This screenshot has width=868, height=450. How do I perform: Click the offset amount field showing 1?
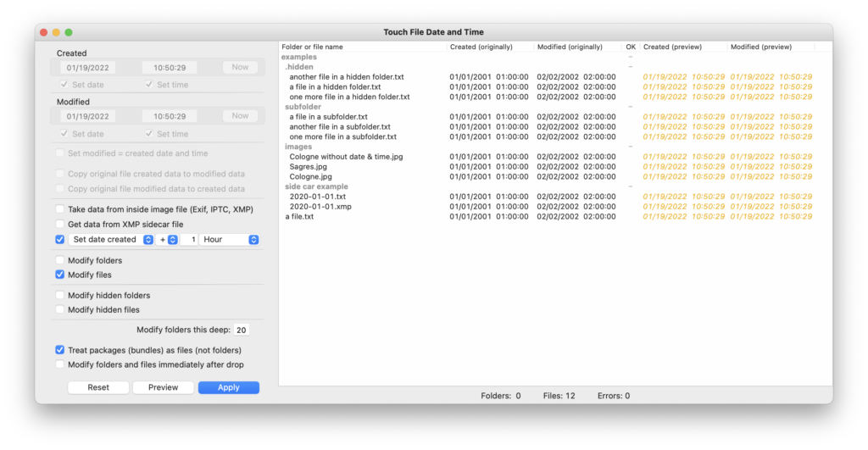tap(189, 240)
